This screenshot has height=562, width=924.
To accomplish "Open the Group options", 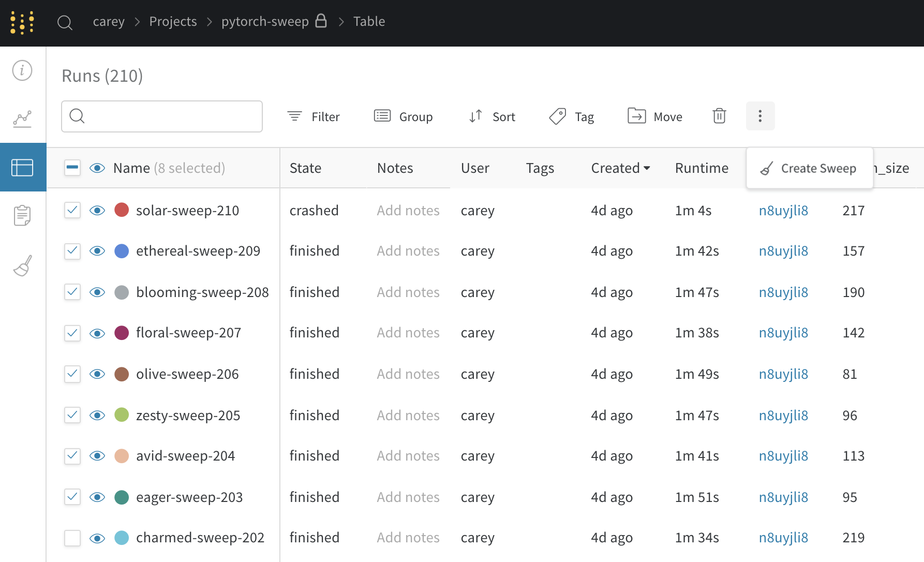I will pos(404,116).
